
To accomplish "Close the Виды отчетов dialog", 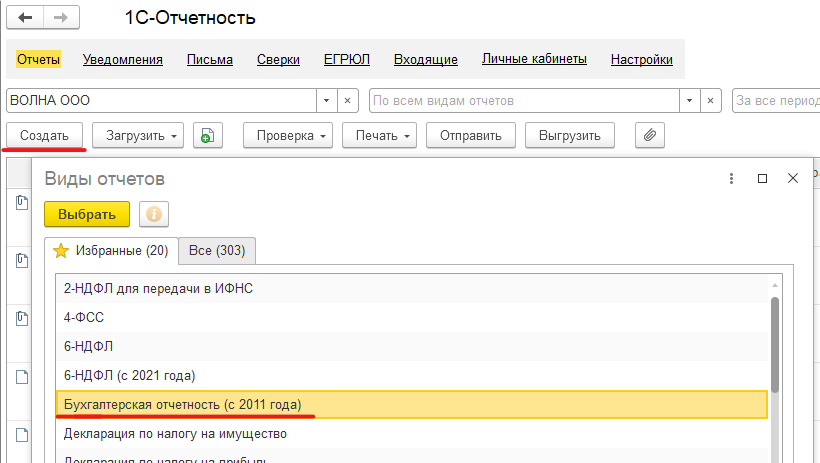I will point(793,178).
